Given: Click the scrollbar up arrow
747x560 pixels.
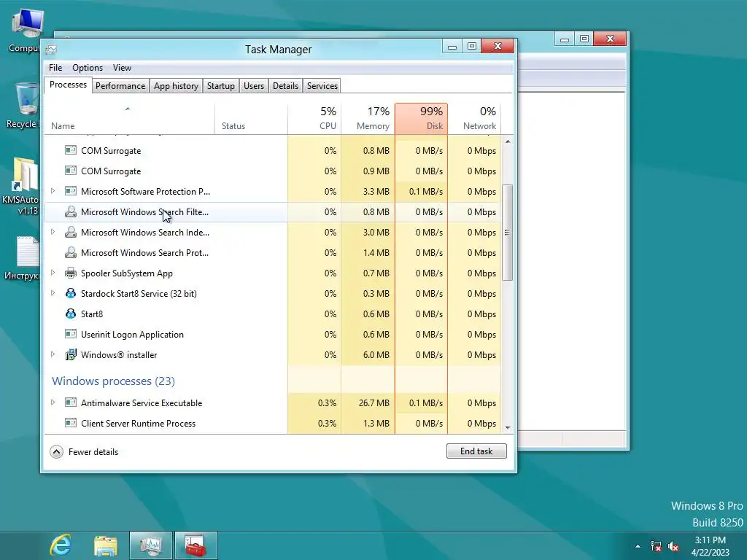Looking at the screenshot, I should [508, 141].
